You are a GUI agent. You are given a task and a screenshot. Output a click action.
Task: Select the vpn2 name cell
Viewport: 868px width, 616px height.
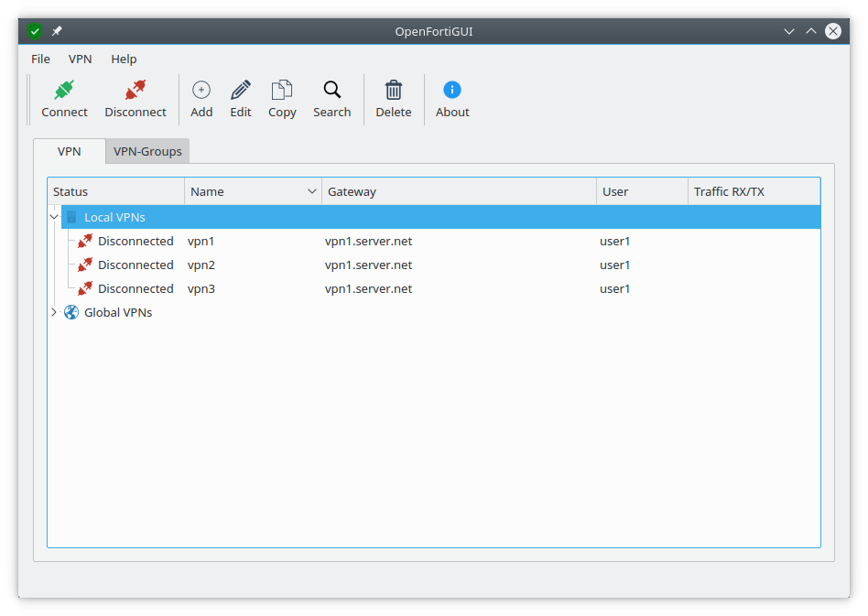pyautogui.click(x=201, y=265)
